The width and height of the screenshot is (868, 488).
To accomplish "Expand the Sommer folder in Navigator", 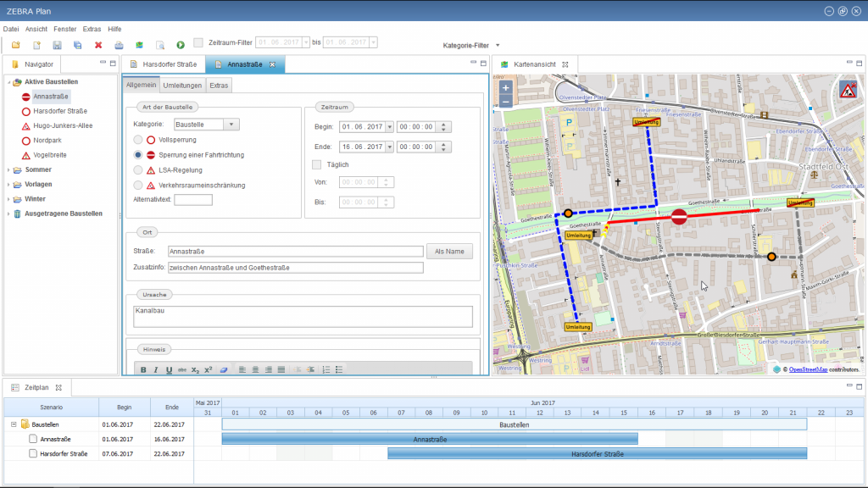I will pyautogui.click(x=8, y=169).
